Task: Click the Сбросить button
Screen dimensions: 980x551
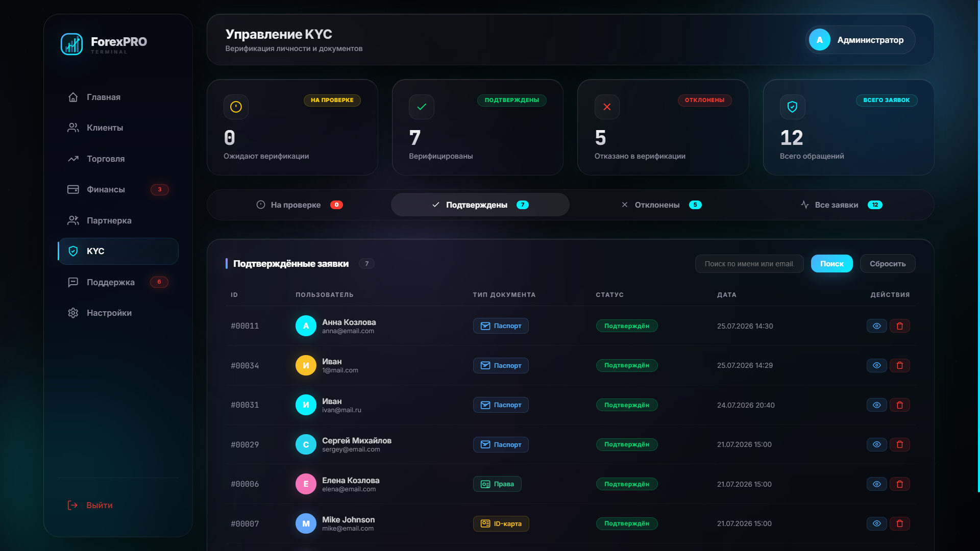Action: click(x=888, y=264)
